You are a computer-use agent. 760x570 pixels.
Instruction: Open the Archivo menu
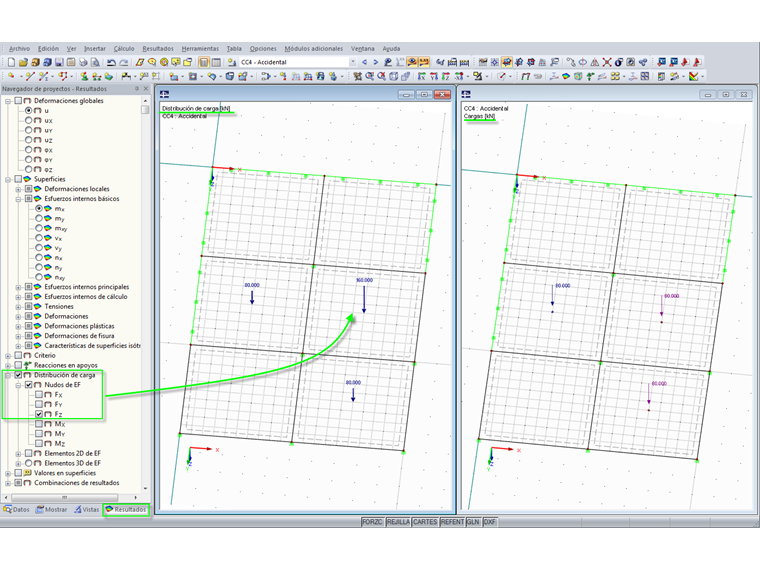[19, 48]
